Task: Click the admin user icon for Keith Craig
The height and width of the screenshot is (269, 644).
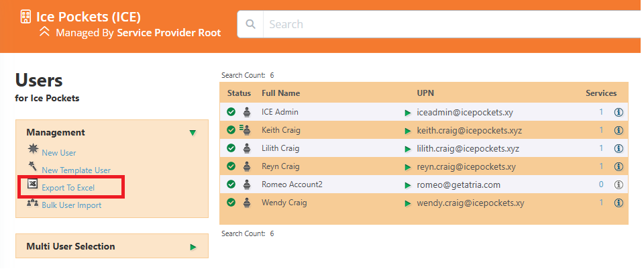Action: click(x=246, y=130)
